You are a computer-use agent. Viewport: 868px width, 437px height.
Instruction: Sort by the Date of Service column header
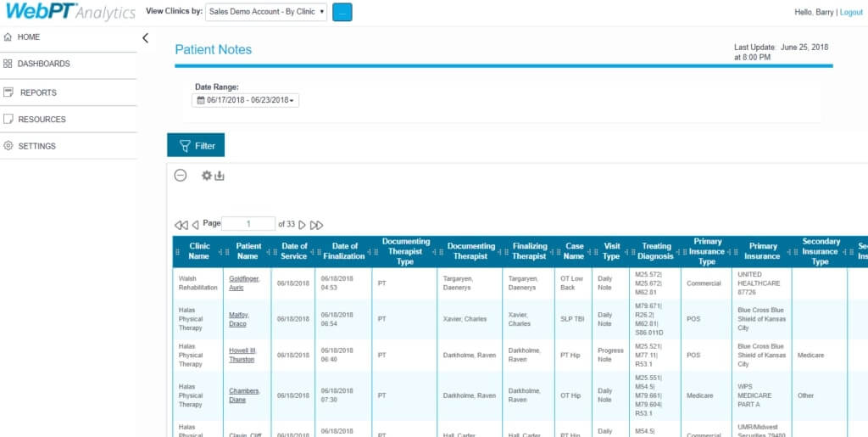(294, 251)
